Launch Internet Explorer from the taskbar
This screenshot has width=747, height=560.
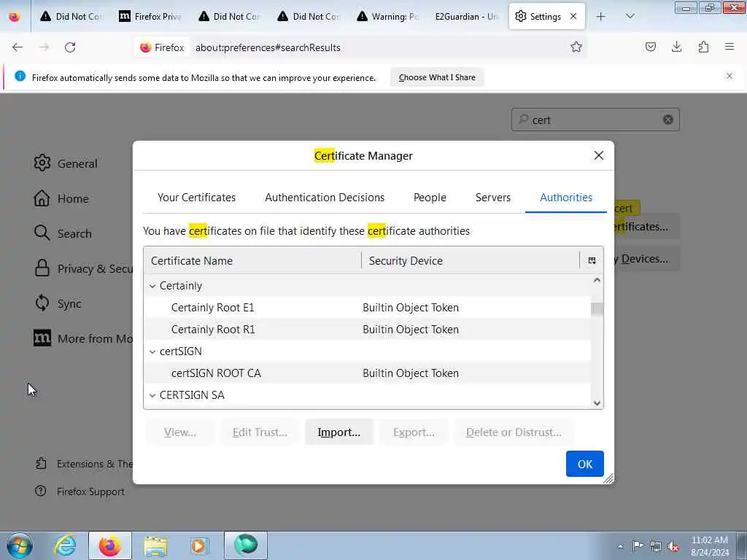coord(65,545)
